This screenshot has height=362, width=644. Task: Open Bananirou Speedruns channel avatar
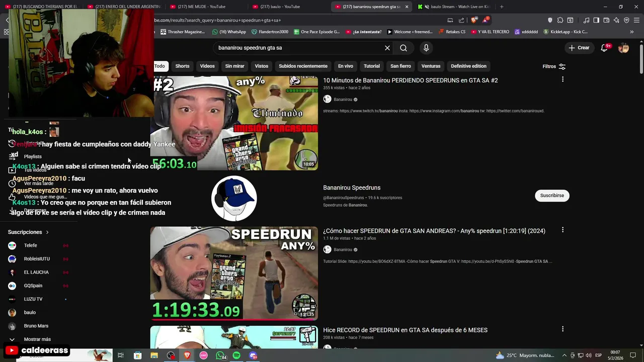coord(234,198)
